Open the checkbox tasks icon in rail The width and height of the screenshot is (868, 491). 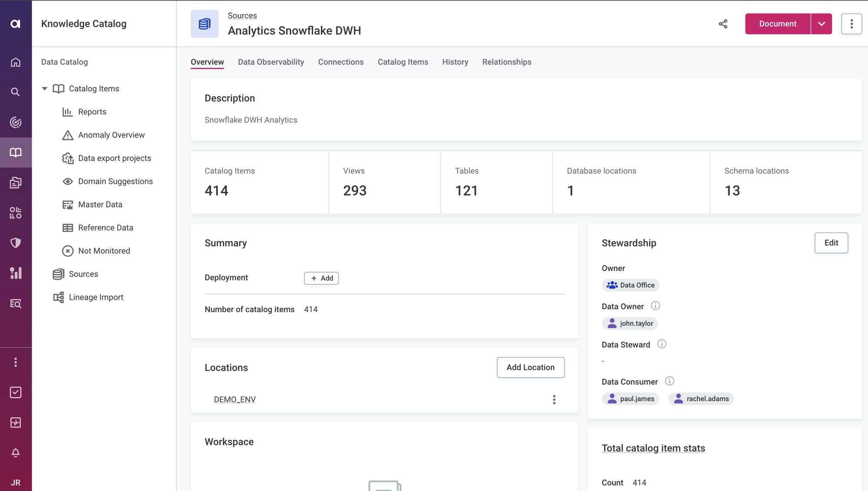click(x=16, y=393)
